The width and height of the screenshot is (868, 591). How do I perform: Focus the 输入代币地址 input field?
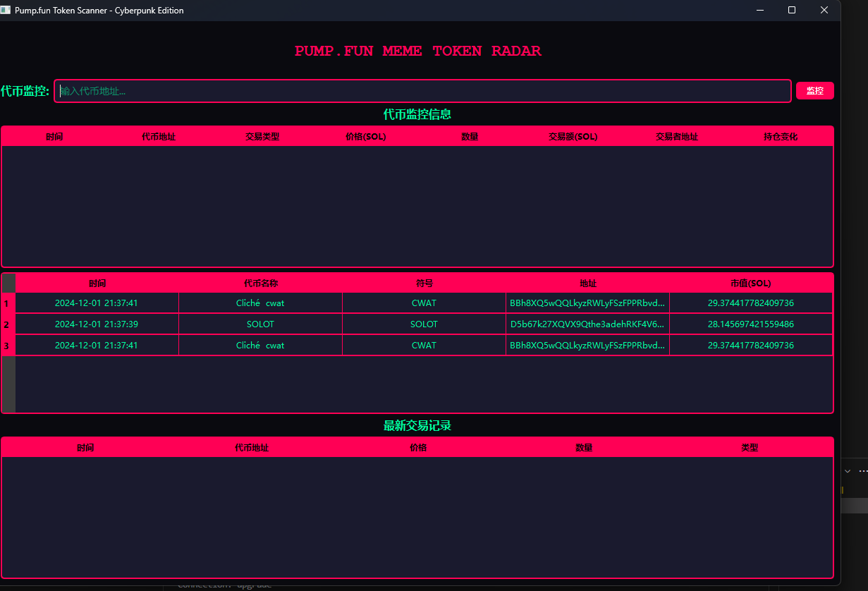pos(422,90)
